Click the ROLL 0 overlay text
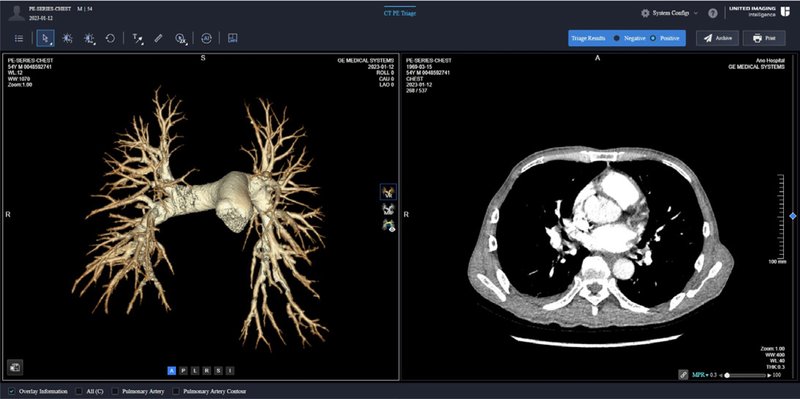The image size is (800, 399). [x=385, y=72]
